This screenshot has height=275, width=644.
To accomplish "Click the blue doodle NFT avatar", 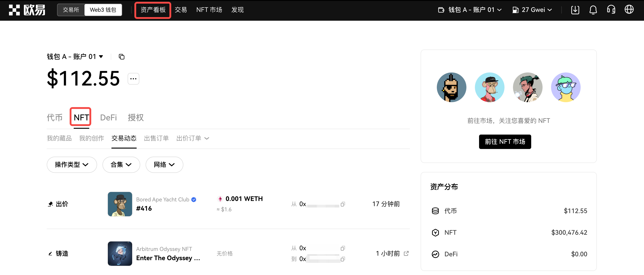I will pos(566,87).
